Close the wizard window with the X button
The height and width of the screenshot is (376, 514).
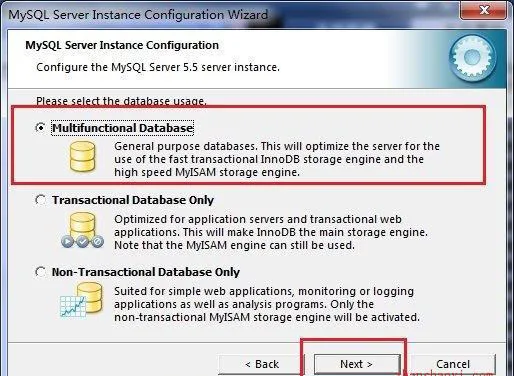tap(484, 10)
